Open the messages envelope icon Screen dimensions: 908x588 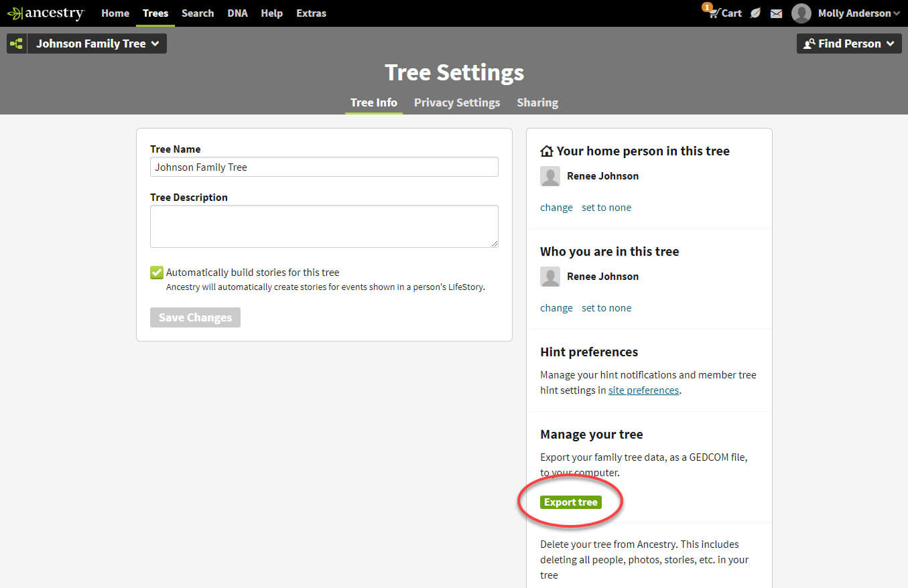pos(776,13)
